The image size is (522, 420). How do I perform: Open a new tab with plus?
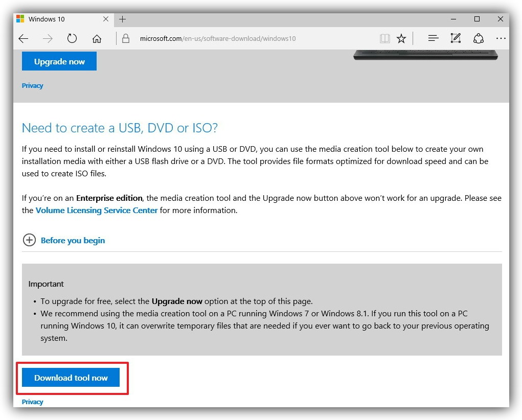coord(123,19)
